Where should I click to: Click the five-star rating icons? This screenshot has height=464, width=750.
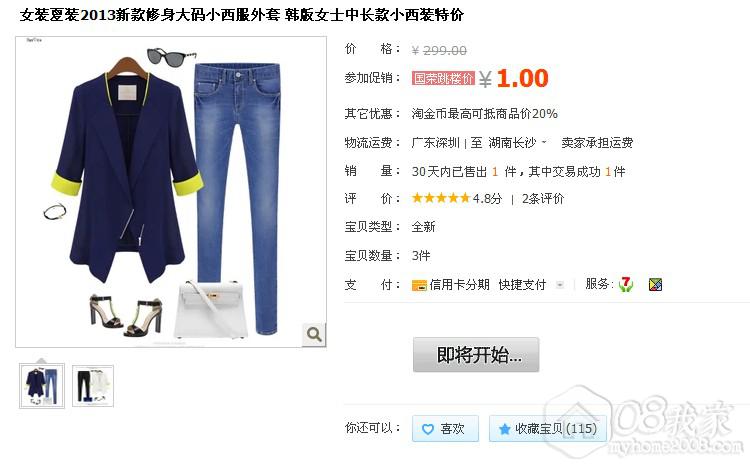click(441, 198)
